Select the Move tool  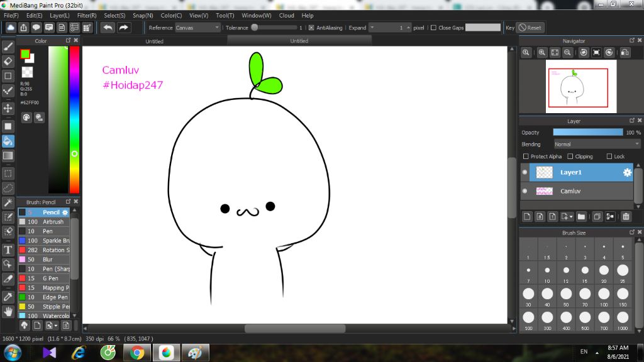8,108
